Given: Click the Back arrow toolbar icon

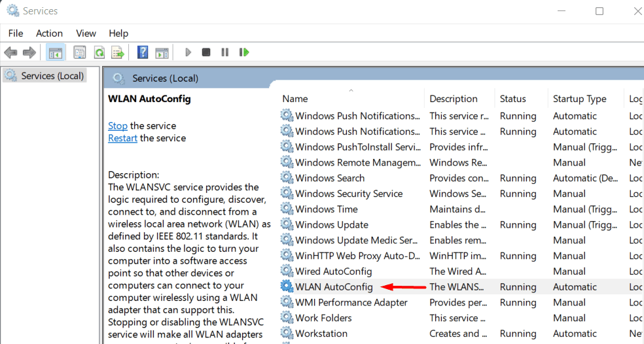Looking at the screenshot, I should (10, 52).
